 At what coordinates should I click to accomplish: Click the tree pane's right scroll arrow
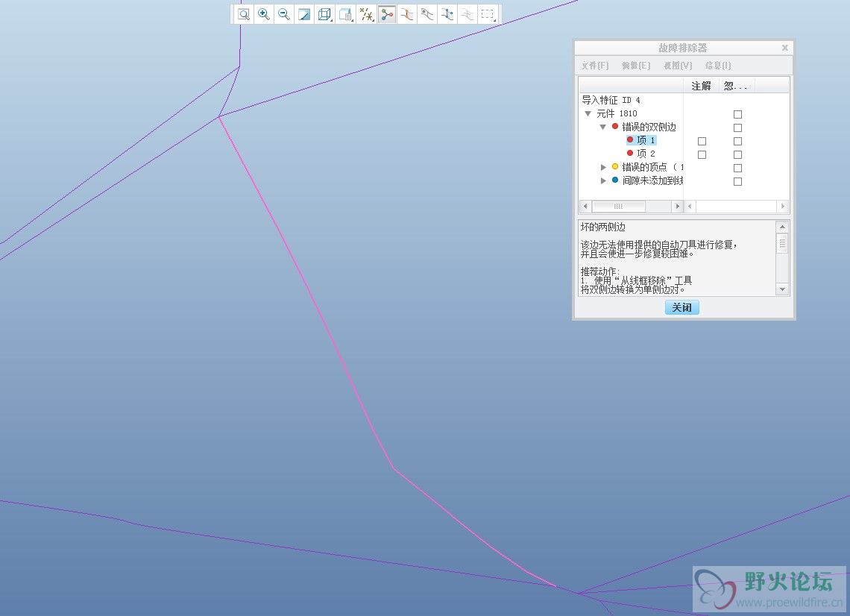point(677,206)
